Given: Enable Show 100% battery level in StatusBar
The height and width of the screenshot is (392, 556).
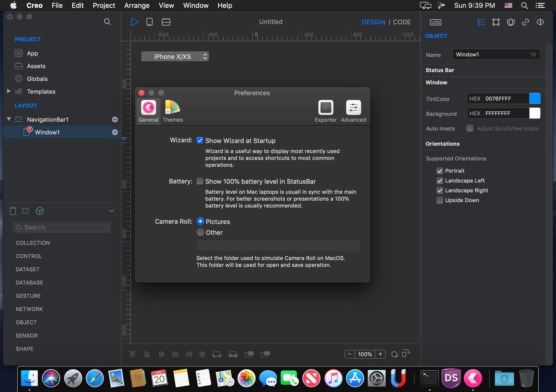Looking at the screenshot, I should [x=200, y=181].
